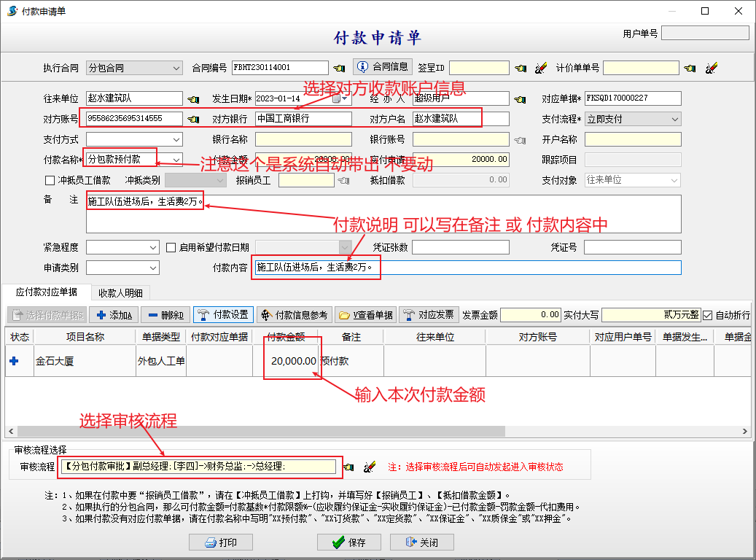Expand the 紧急程度 combo box
The width and height of the screenshot is (756, 560).
pyautogui.click(x=152, y=247)
